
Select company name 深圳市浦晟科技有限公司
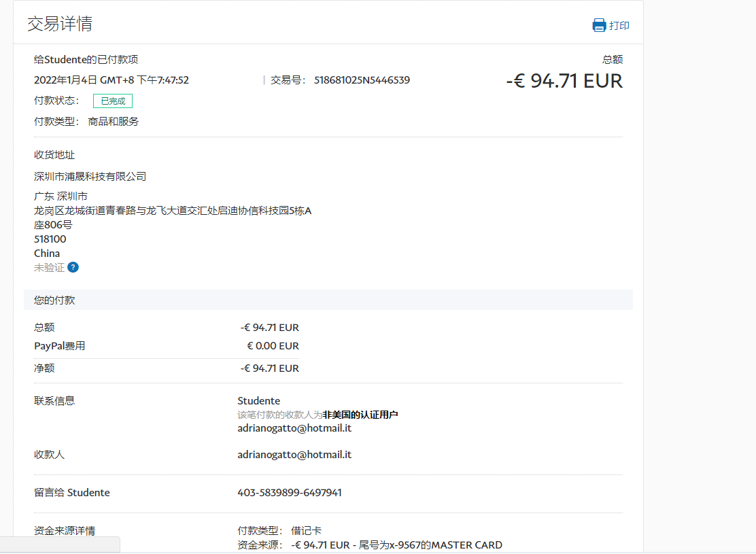90,176
